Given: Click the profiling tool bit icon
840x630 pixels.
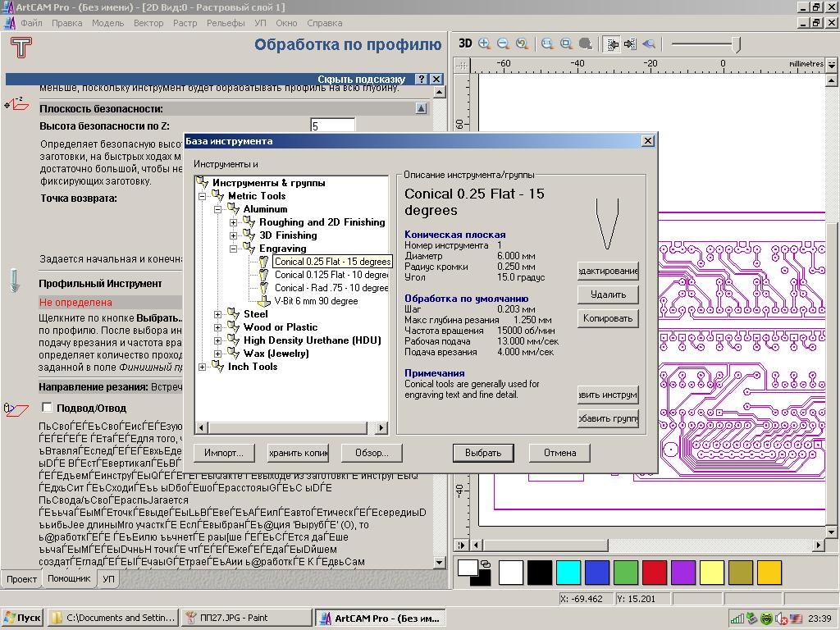Looking at the screenshot, I should 15,281.
